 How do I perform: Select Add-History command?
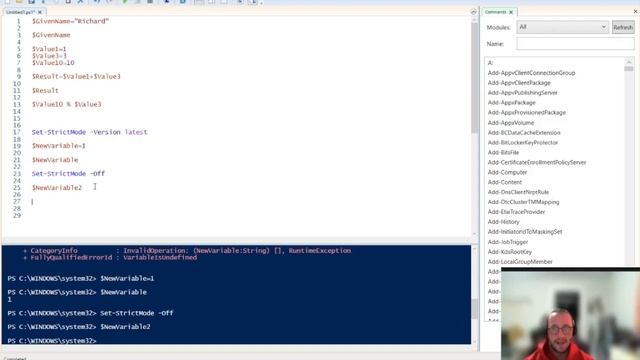tap(503, 222)
